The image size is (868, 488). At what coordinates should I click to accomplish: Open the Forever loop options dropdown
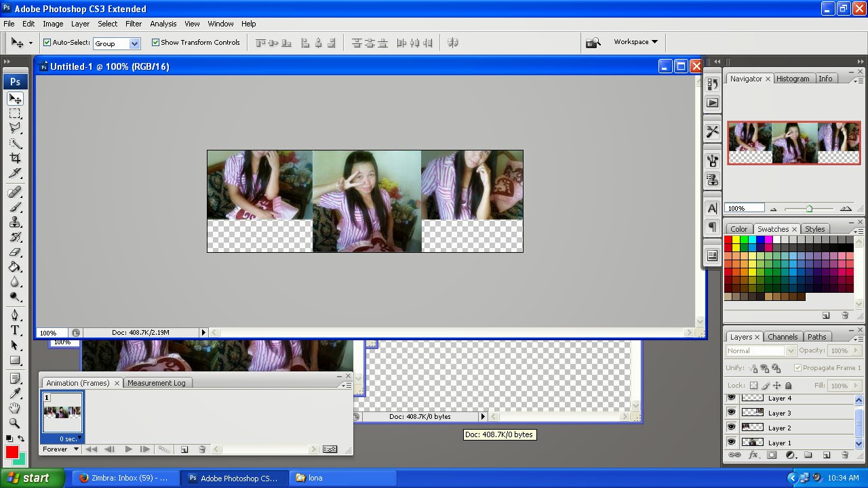(60, 449)
